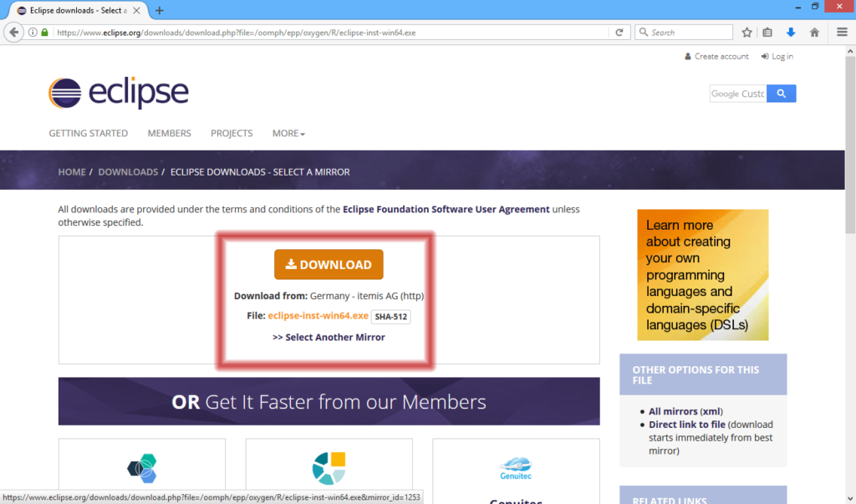The image size is (856, 504).
Task: Minimize the browser window
Action: pos(798,7)
